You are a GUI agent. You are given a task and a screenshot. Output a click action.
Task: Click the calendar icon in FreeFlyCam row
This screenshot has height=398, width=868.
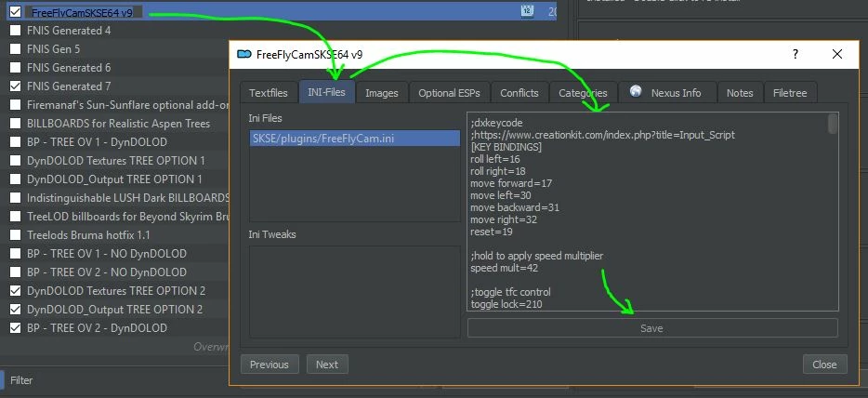[x=527, y=12]
